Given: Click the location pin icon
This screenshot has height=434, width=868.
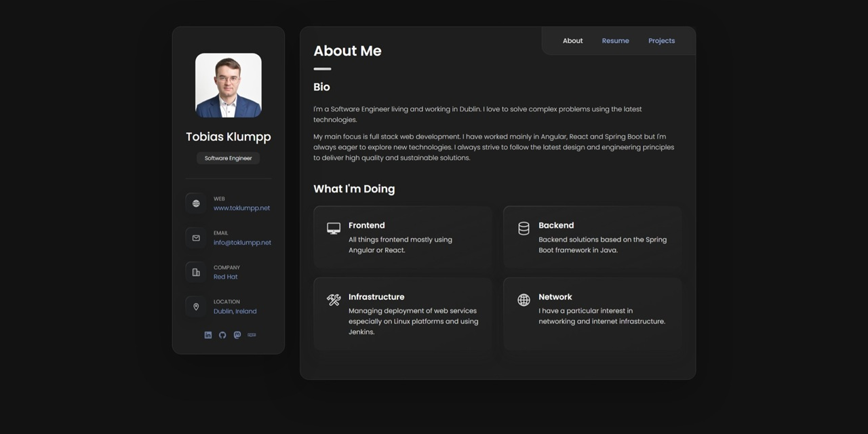Looking at the screenshot, I should tap(196, 306).
